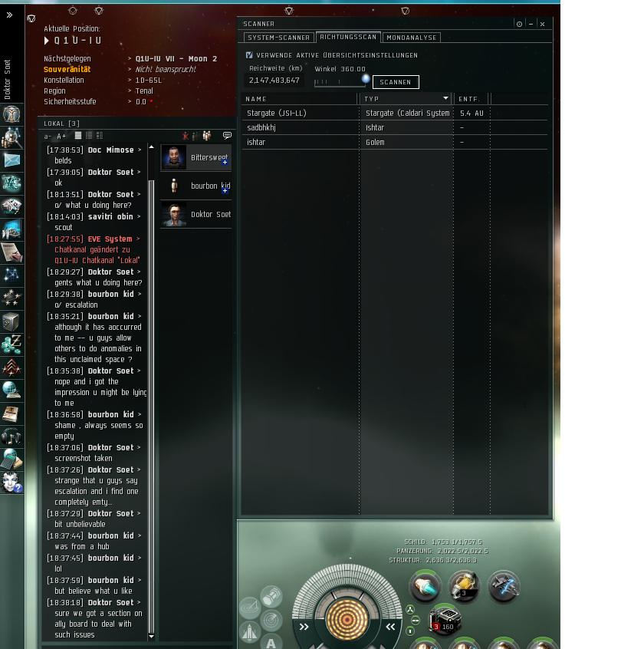Toggle the group member list icon
The image size is (644, 649).
pyautogui.click(x=207, y=135)
